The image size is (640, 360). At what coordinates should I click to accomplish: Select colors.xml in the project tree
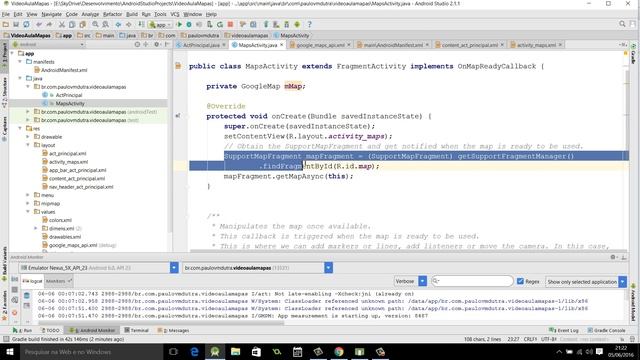(60, 220)
